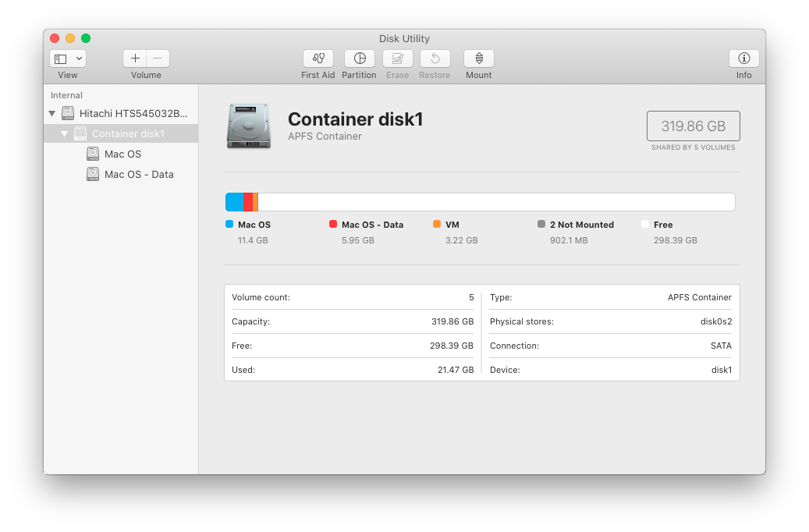Click the blue Mac OS usage segment

coord(234,202)
